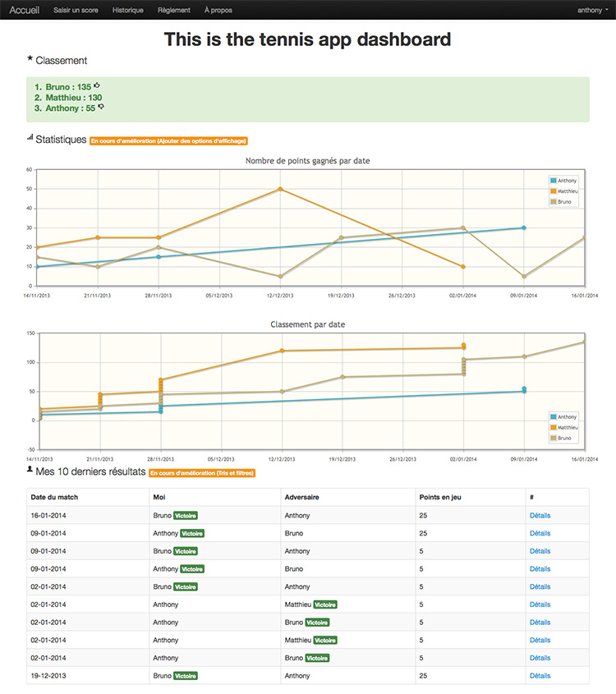The height and width of the screenshot is (694, 616).
Task: Go to Saisir un score page
Action: pyautogui.click(x=76, y=10)
